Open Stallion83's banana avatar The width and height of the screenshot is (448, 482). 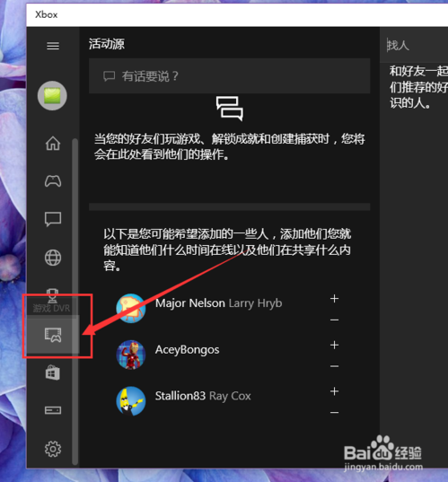point(131,401)
